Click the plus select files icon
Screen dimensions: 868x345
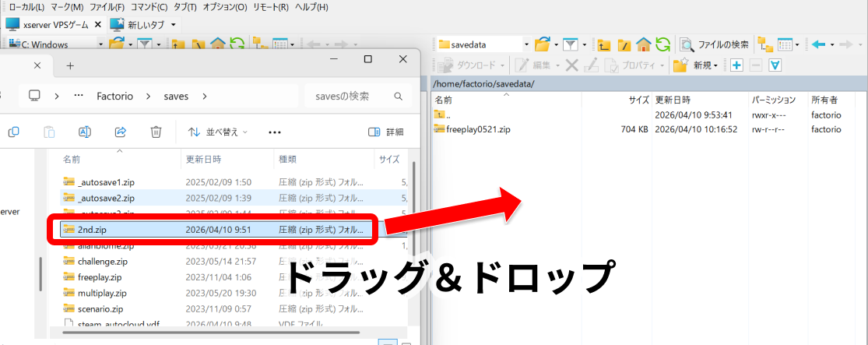(x=736, y=65)
